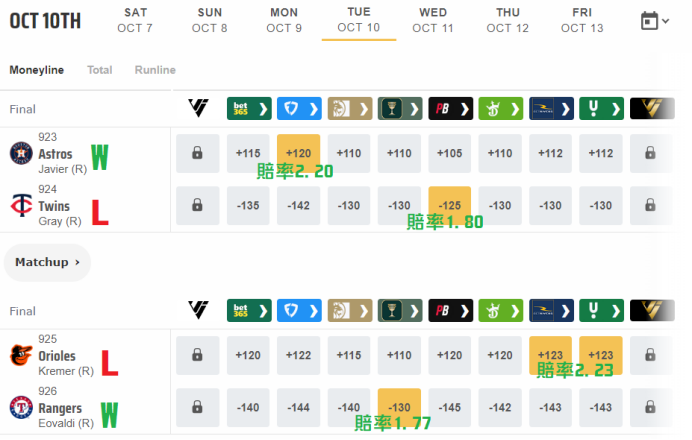Click the Astros team logo

point(21,153)
